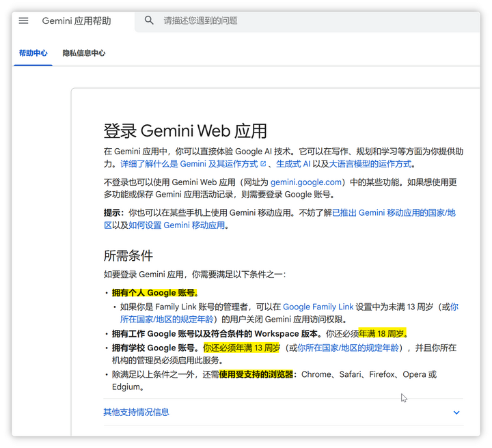Expand the 其他支持情况信息 section title
492x448 pixels.
coord(136,412)
